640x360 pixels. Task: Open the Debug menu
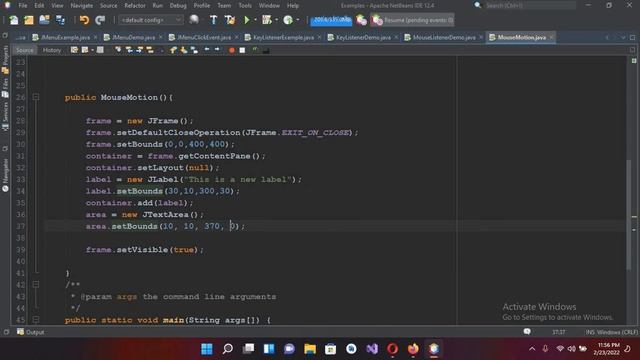178,5
